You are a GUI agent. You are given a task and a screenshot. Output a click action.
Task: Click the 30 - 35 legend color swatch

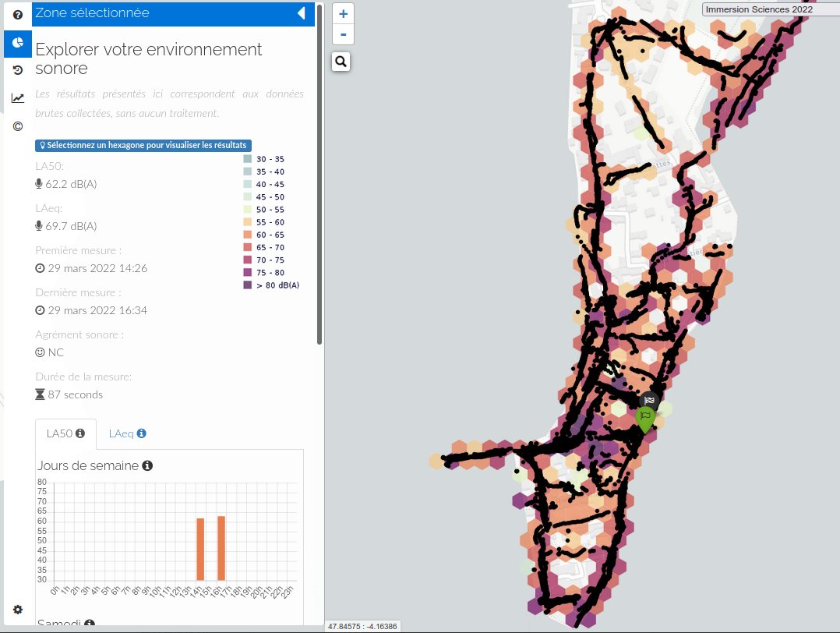pos(248,159)
